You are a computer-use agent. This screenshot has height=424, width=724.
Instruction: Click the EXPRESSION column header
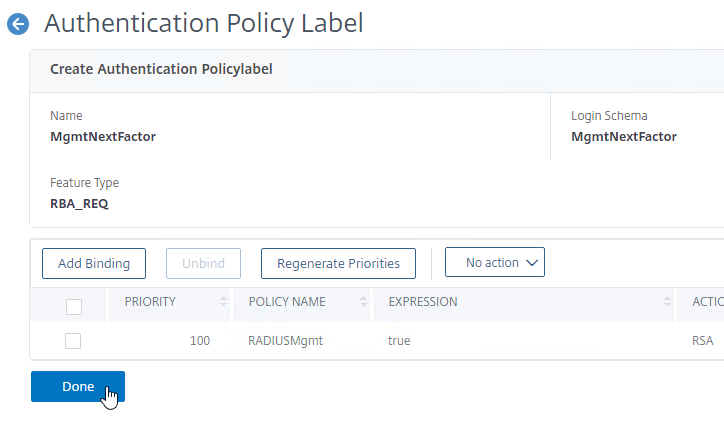click(x=423, y=302)
